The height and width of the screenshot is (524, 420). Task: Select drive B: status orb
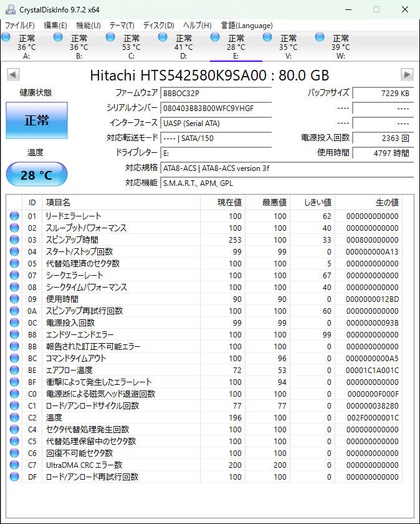(x=58, y=37)
